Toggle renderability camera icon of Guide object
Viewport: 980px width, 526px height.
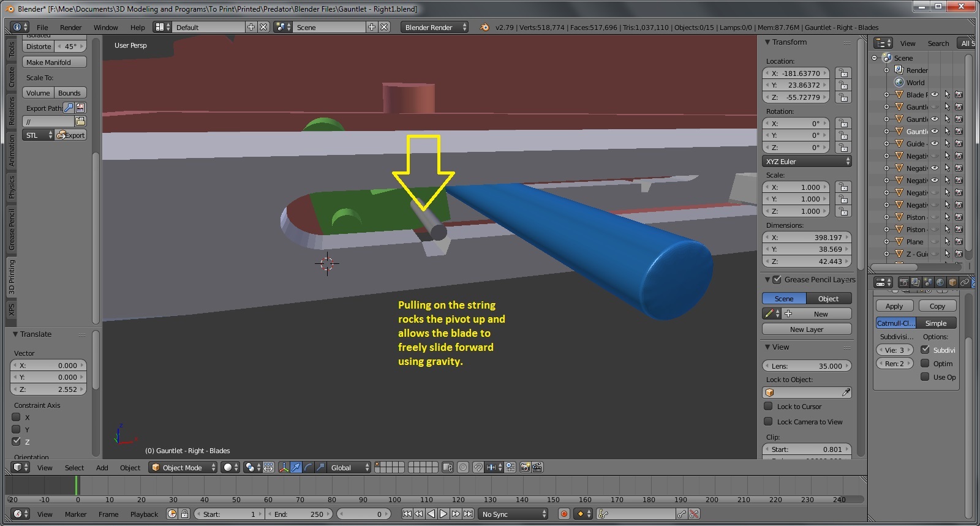coord(959,144)
